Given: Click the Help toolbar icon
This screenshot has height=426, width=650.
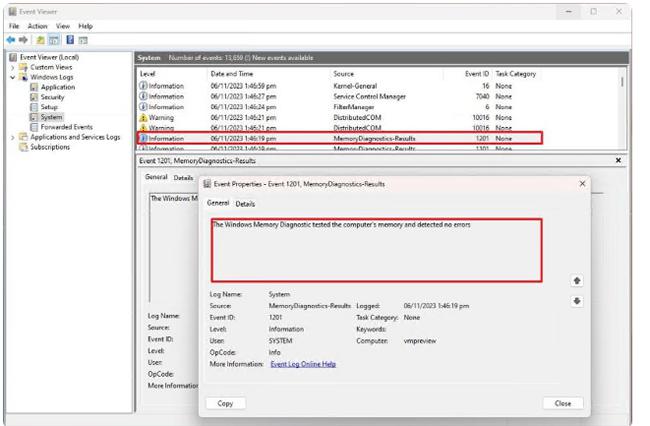Looking at the screenshot, I should [69, 39].
